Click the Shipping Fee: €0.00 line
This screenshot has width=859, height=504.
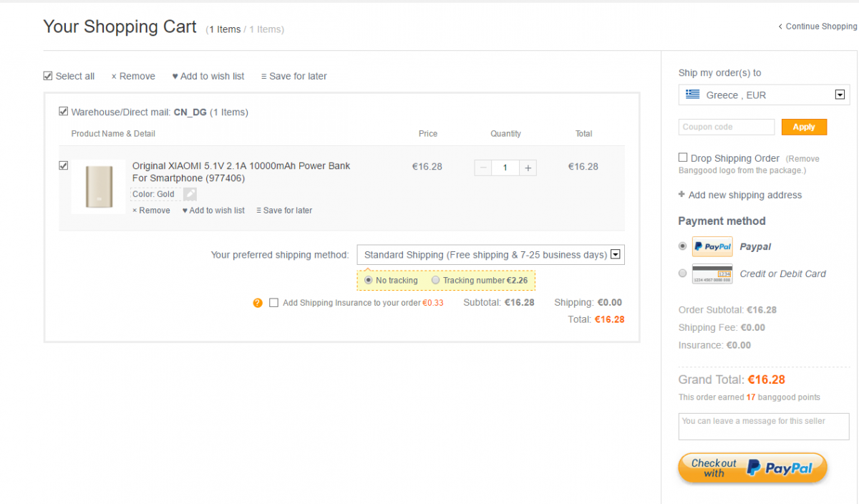(722, 327)
